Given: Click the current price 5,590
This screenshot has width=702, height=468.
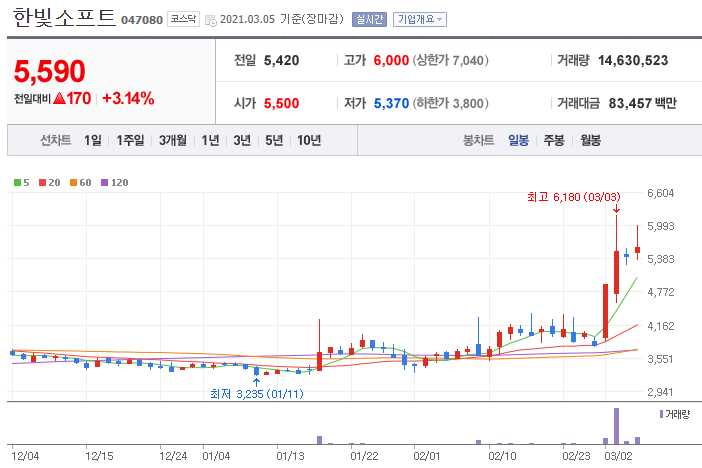Looking at the screenshot, I should click(x=49, y=72).
